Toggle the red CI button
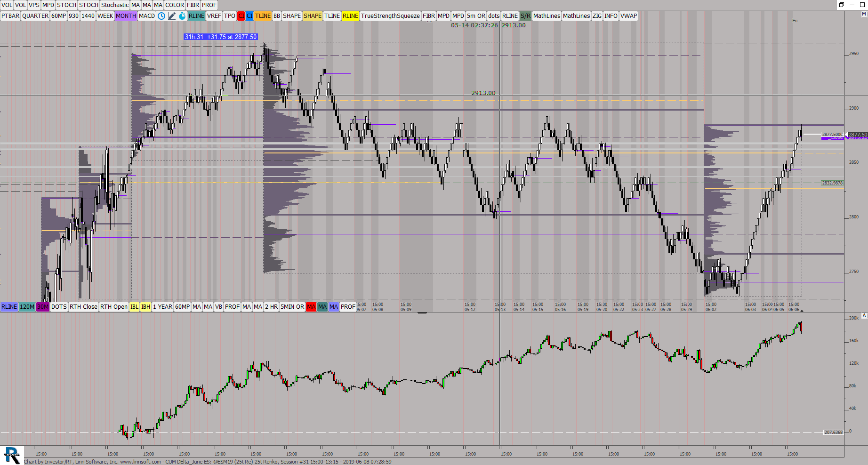This screenshot has height=465, width=868. pos(241,16)
